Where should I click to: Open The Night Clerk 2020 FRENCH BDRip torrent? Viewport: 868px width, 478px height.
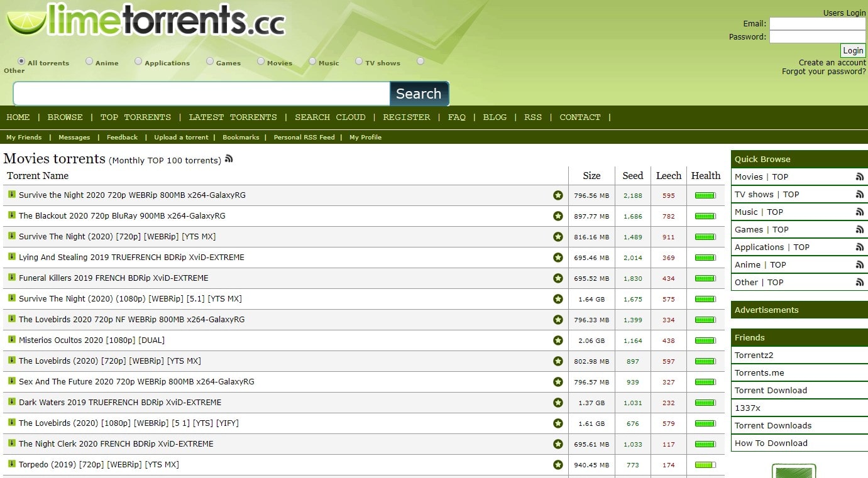point(116,443)
